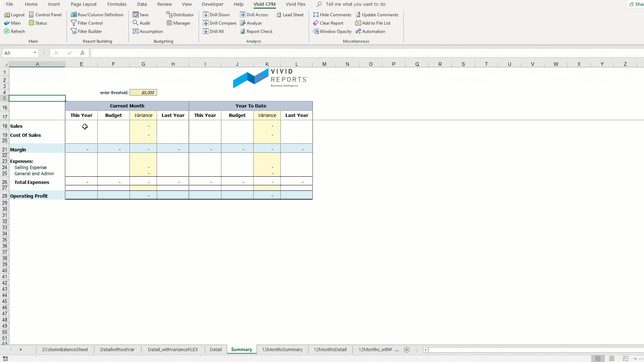Select the threshold cell showing $5,000
The image size is (644, 362).
click(x=143, y=93)
